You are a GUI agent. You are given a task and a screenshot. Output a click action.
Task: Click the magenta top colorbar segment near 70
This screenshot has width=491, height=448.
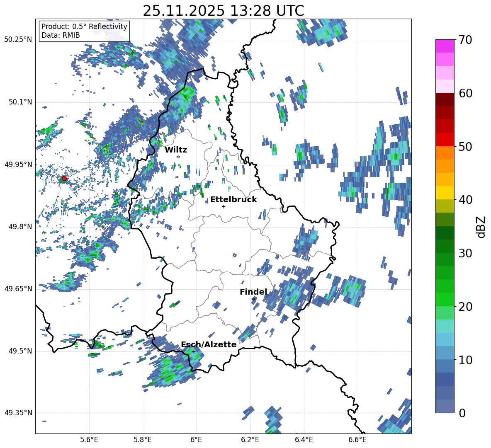445,46
